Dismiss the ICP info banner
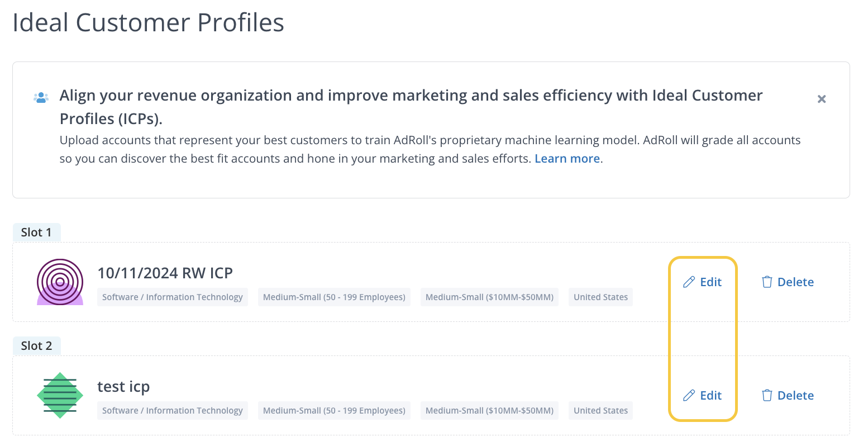The width and height of the screenshot is (868, 446). point(821,99)
